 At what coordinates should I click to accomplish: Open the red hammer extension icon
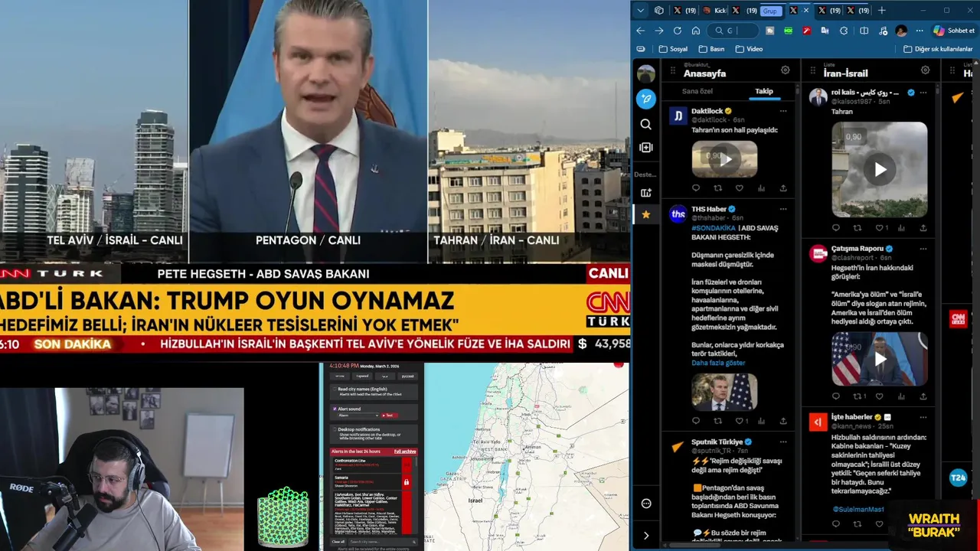tap(807, 31)
